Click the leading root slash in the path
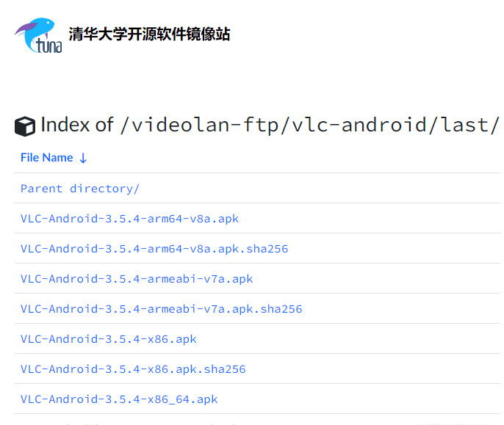 pyautogui.click(x=125, y=125)
